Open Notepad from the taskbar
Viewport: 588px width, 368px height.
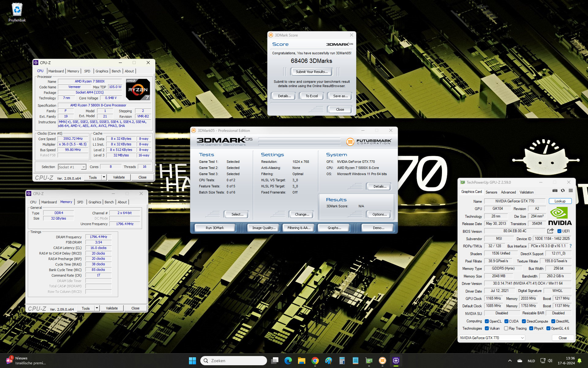coord(356,361)
